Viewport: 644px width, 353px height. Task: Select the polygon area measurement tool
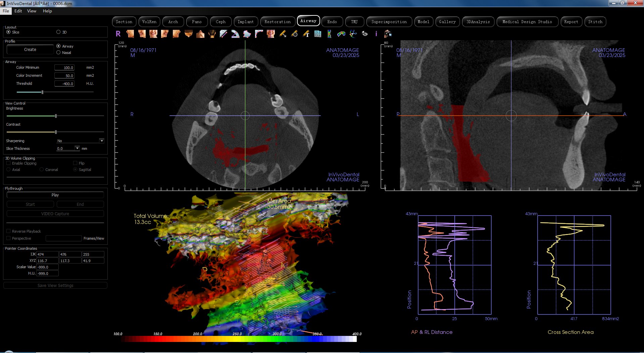pos(247,34)
